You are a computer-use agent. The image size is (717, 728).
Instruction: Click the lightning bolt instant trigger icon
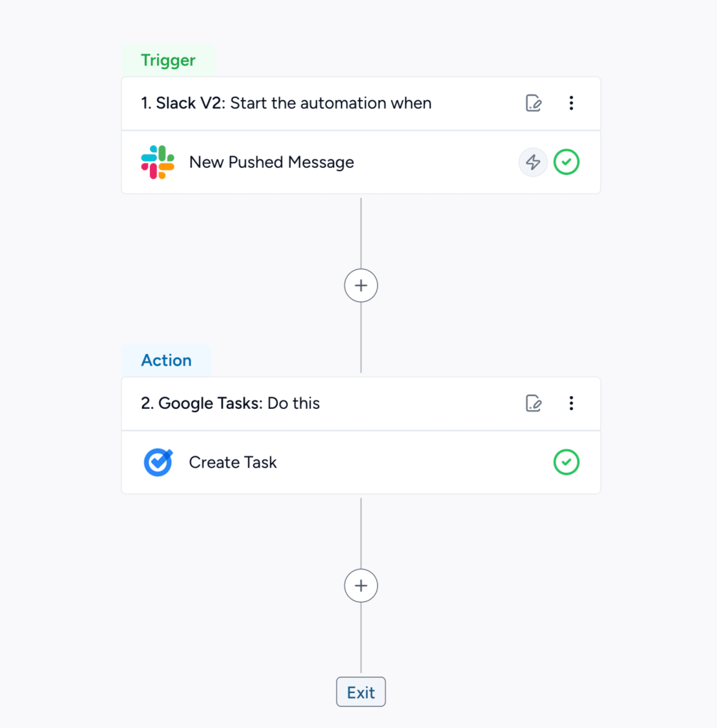pyautogui.click(x=532, y=162)
